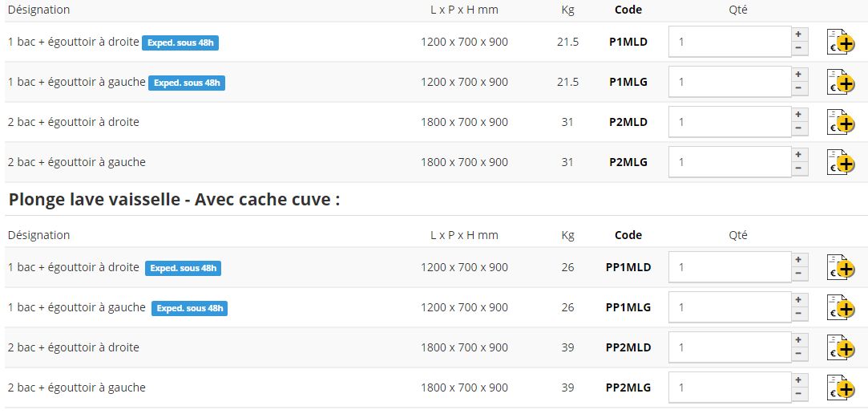Increment the P2MLD quantity with plus
Screen dimensions: 868x418
tap(798, 115)
